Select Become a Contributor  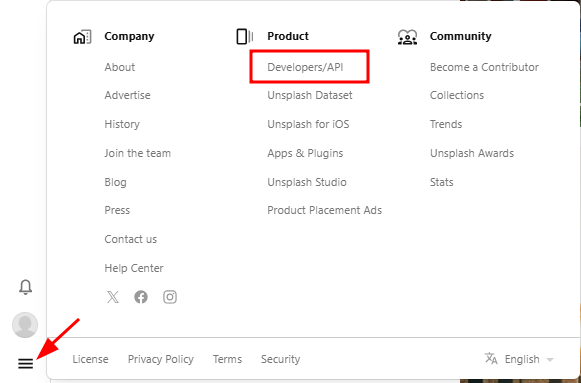click(484, 67)
